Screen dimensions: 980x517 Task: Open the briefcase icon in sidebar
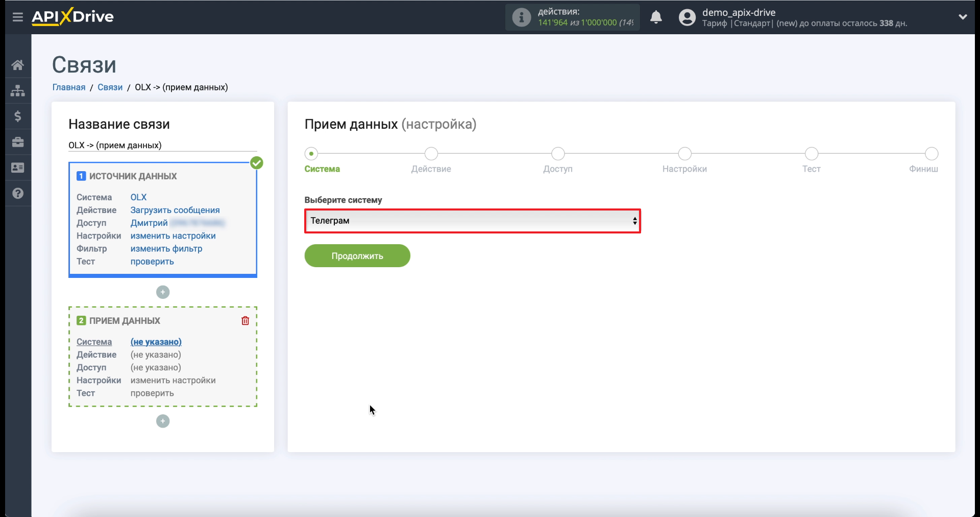pyautogui.click(x=18, y=142)
